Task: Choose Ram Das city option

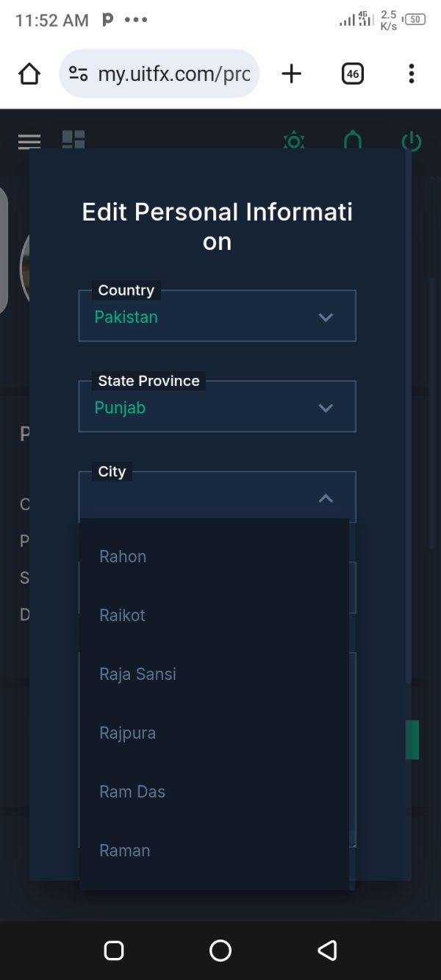Action: point(132,792)
